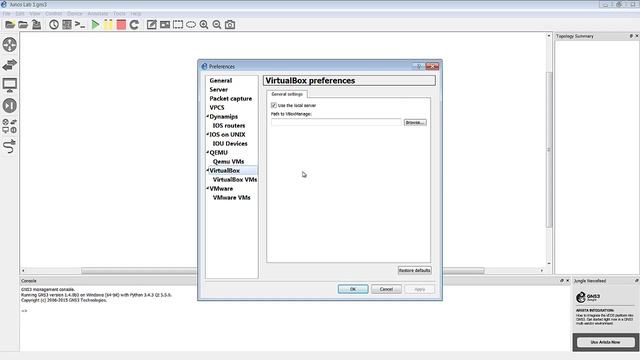Open the View menu
This screenshot has height=360, width=640.
[35, 13]
